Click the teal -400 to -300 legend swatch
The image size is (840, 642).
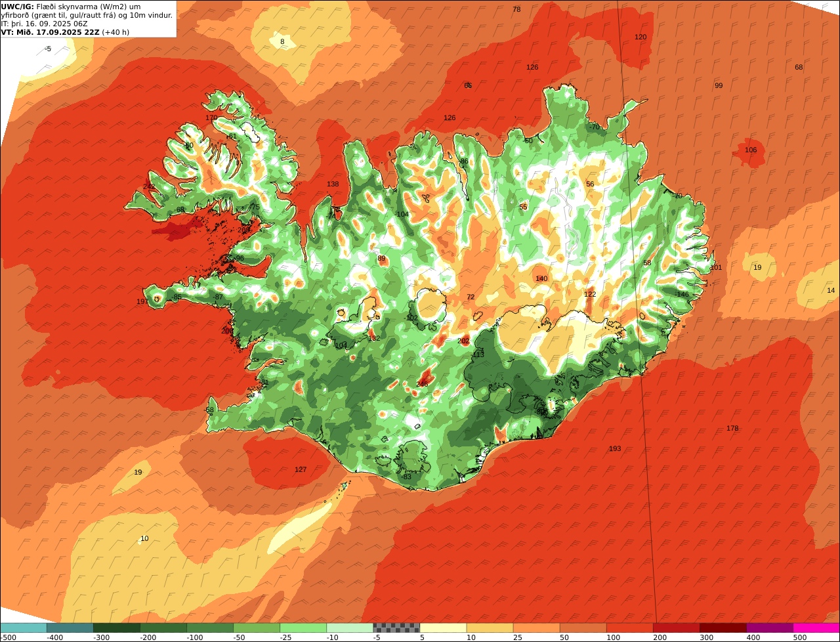tap(70, 628)
